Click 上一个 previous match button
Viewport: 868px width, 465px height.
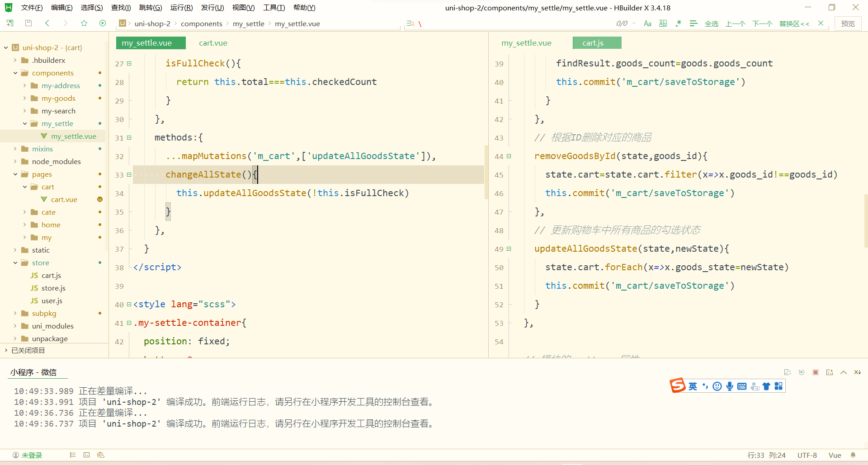(x=735, y=23)
